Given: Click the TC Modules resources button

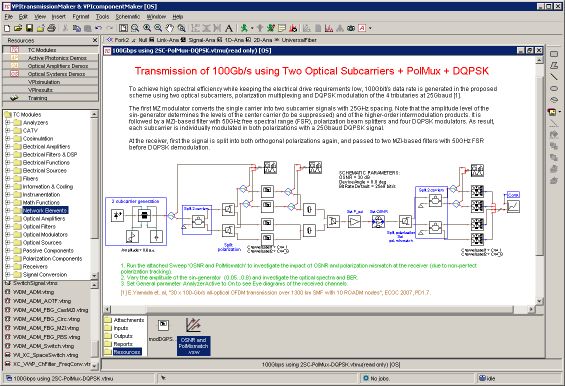Looking at the screenshot, I should pos(50,50).
